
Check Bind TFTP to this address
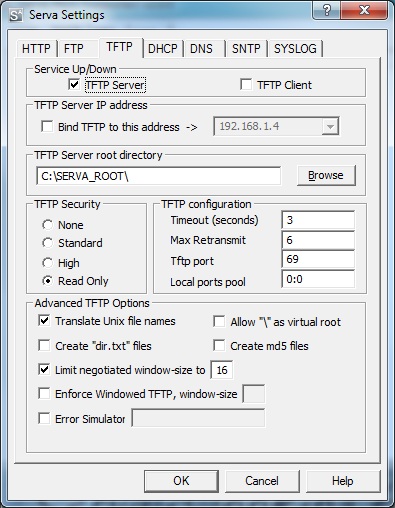pyautogui.click(x=47, y=127)
